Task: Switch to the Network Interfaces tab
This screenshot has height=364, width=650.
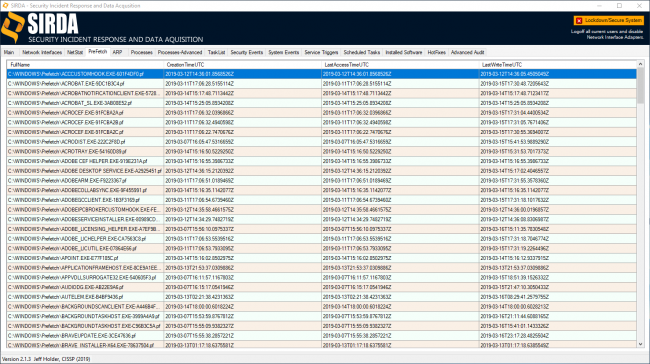Action: click(x=42, y=52)
